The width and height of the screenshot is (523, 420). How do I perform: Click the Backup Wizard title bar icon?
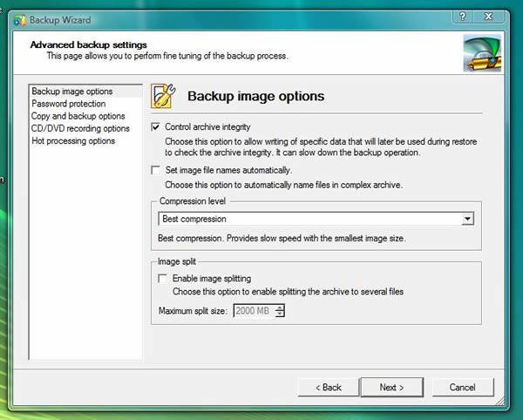pos(20,20)
